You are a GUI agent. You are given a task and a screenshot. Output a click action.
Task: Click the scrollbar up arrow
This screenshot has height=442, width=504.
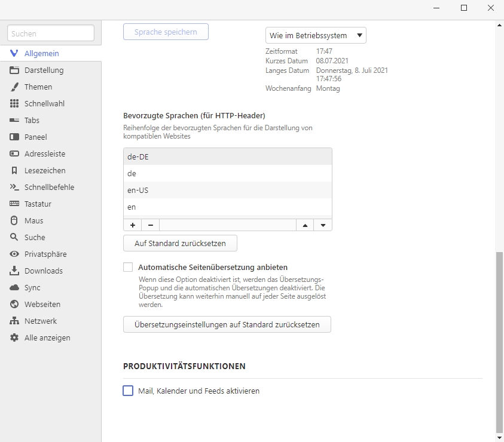tap(499, 25)
